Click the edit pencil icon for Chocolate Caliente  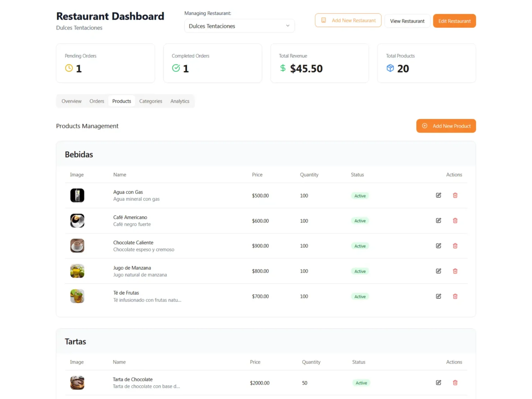[x=438, y=246]
